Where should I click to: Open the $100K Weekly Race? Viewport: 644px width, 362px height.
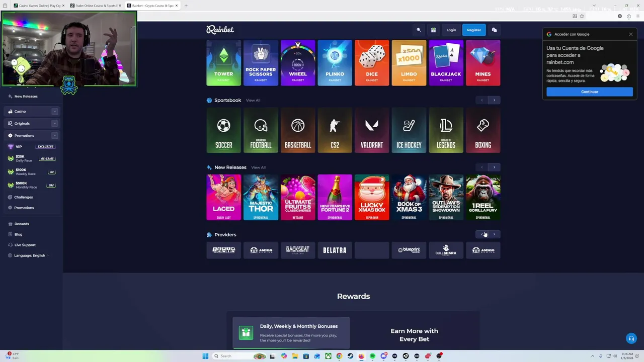coord(31,171)
